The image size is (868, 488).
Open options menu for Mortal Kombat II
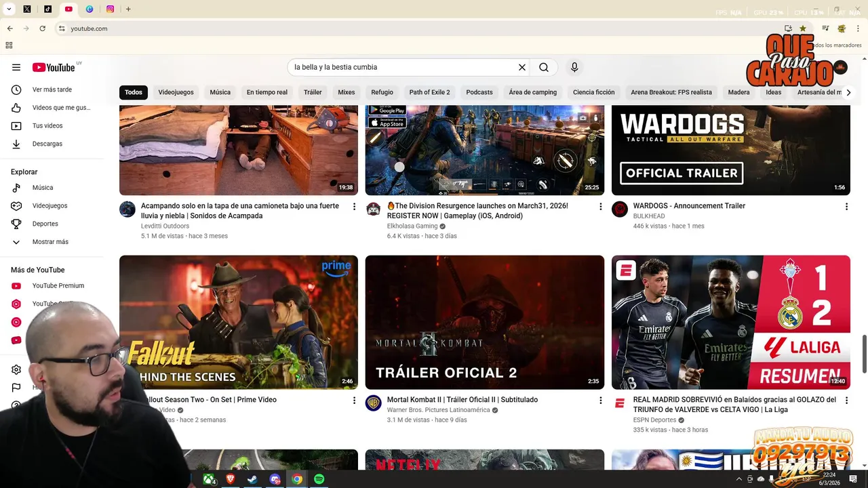point(600,401)
